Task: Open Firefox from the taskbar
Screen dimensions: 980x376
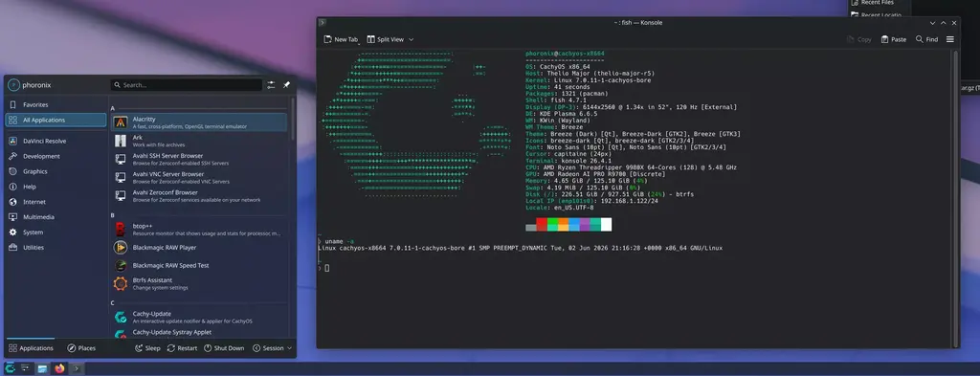Action: click(59, 368)
